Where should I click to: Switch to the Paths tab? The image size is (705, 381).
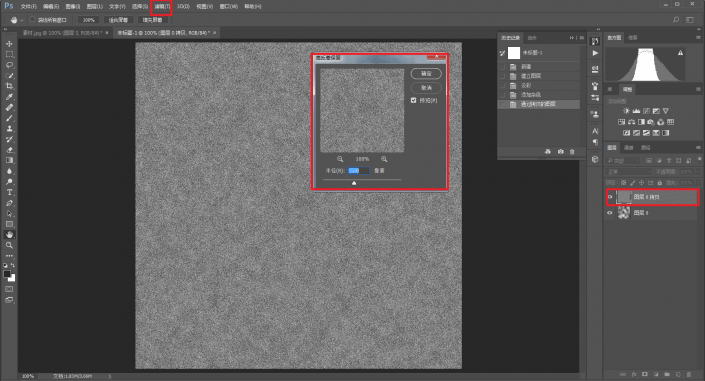646,148
